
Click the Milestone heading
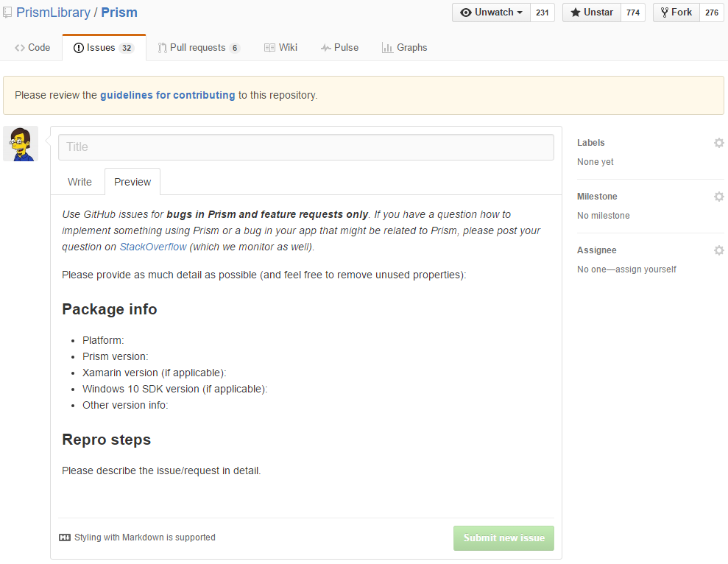(597, 197)
